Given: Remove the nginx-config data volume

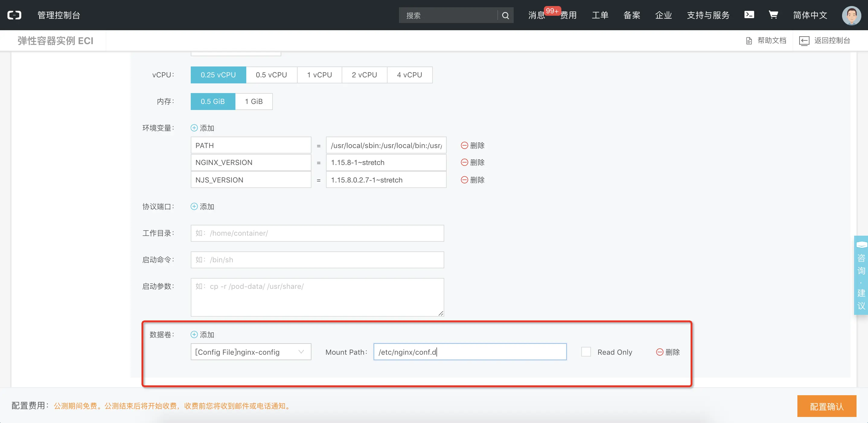Looking at the screenshot, I should click(x=668, y=352).
